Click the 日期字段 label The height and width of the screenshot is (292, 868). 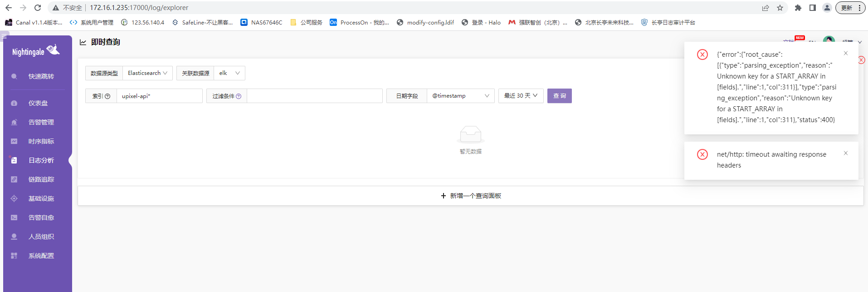pos(407,96)
